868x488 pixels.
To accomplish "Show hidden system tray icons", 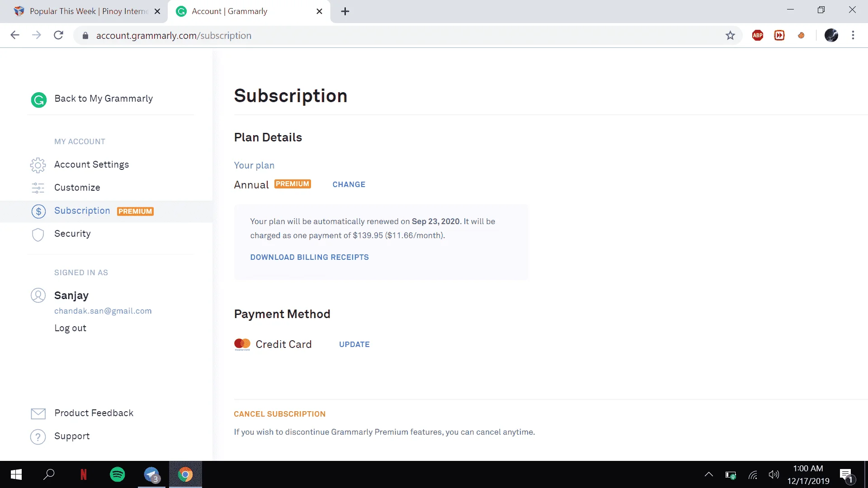I will [708, 474].
